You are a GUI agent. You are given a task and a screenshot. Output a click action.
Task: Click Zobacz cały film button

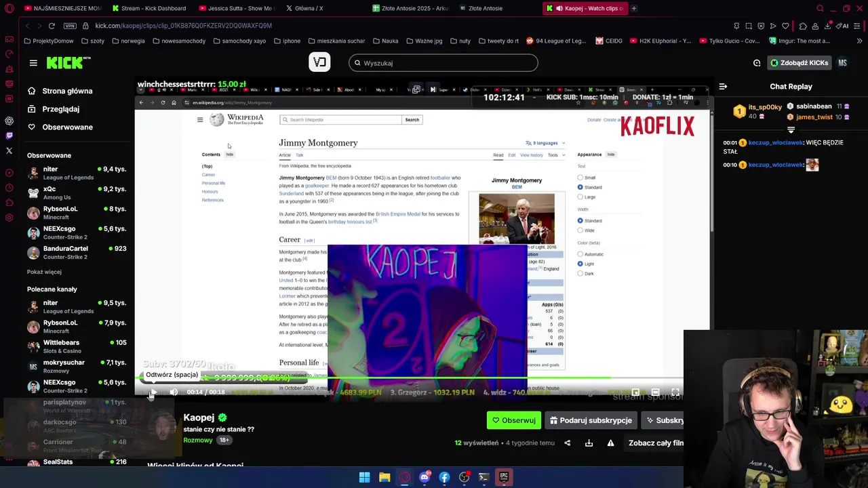point(655,443)
